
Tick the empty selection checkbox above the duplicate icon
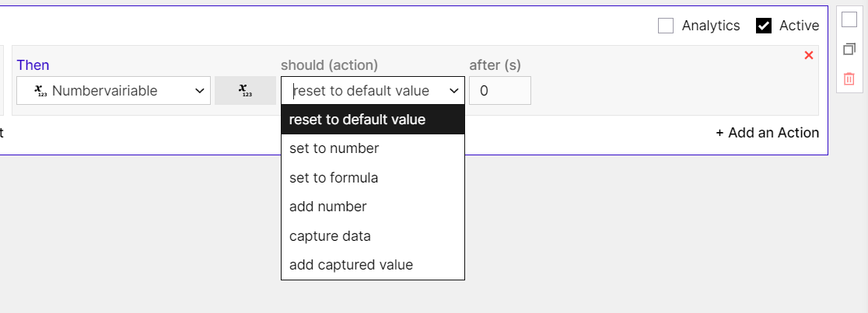click(849, 19)
